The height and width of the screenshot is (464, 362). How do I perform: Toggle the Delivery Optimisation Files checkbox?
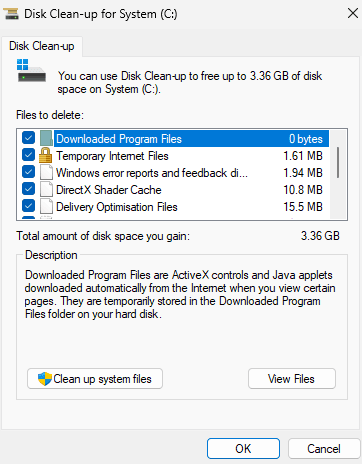(29, 206)
